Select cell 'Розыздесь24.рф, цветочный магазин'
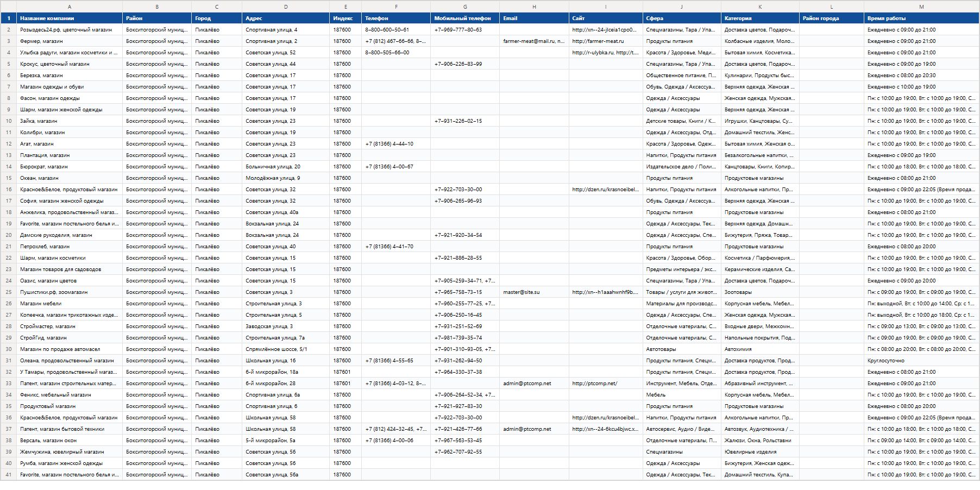This screenshot has width=980, height=490. tap(70, 30)
